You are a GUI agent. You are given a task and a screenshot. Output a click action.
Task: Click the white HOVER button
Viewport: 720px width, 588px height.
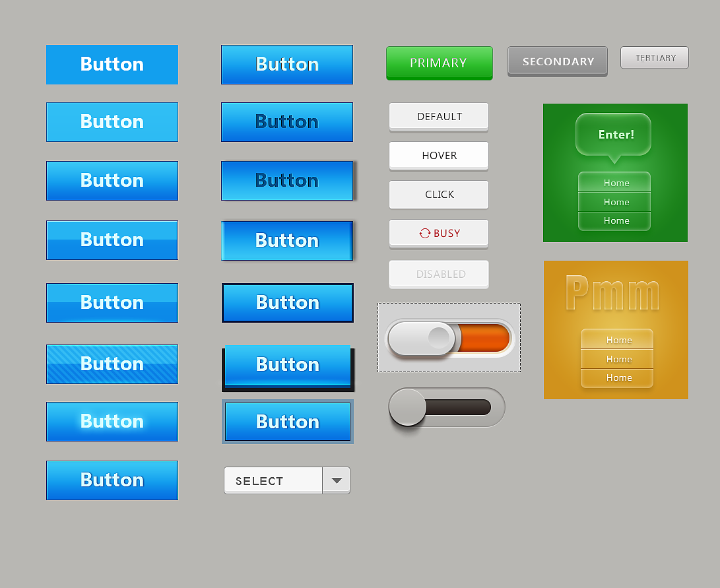439,156
